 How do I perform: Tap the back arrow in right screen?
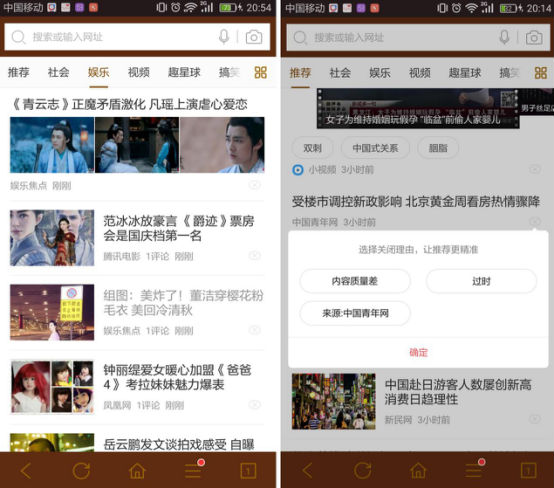[307, 471]
